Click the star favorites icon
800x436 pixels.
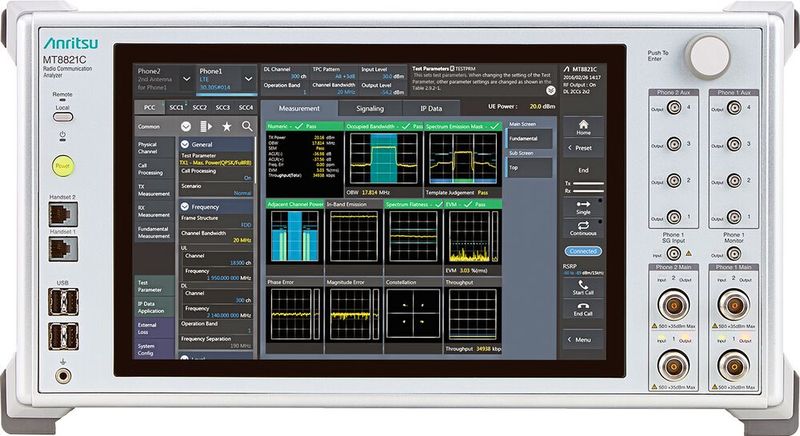(227, 126)
